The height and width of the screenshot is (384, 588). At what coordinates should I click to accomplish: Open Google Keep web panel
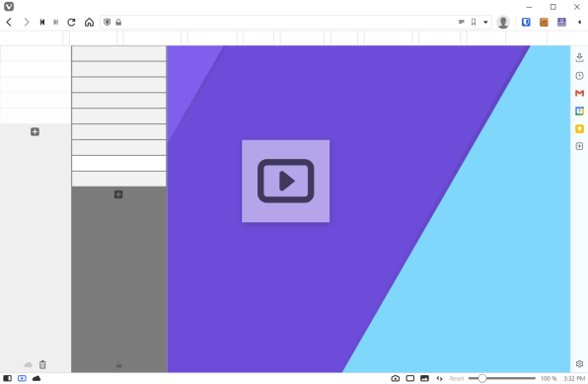coord(579,128)
